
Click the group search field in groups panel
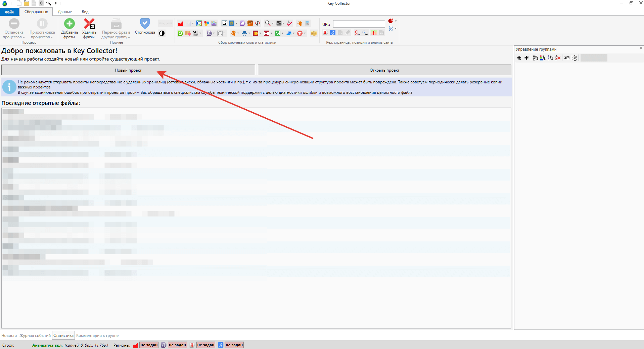594,58
